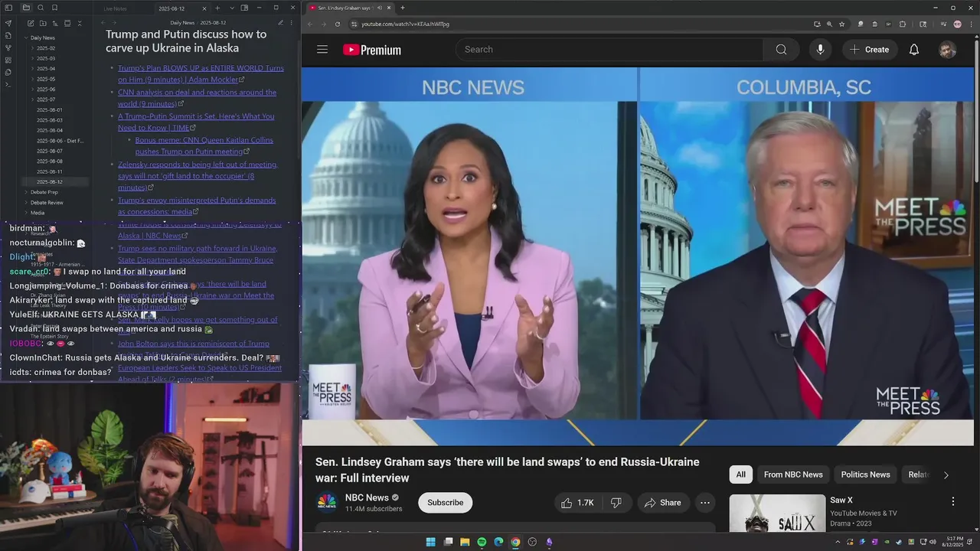Open Trump-Putin Summit TIME link
Image resolution: width=980 pixels, height=551 pixels.
pos(196,122)
